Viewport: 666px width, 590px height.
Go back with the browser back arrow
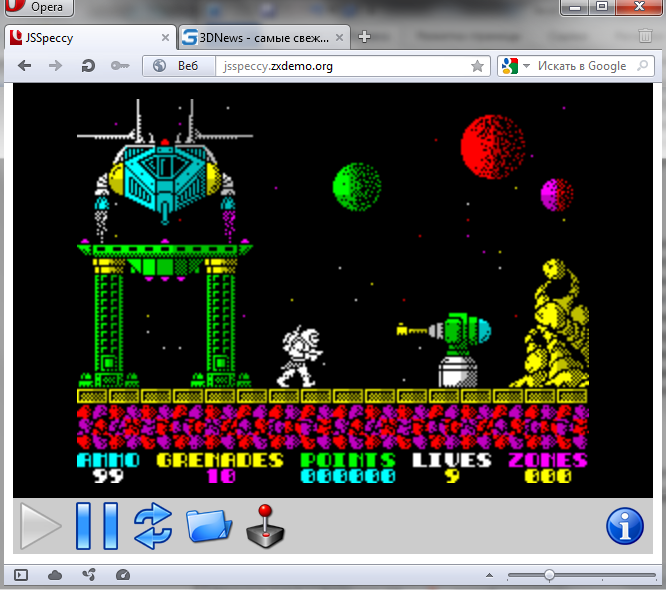25,66
